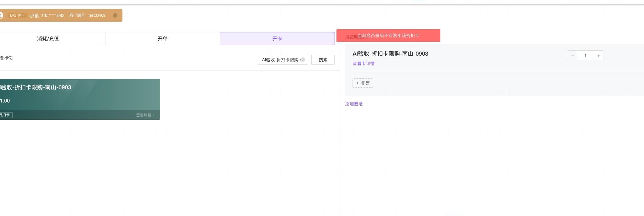
Task: Click the card price 1.00
Action: [5, 101]
